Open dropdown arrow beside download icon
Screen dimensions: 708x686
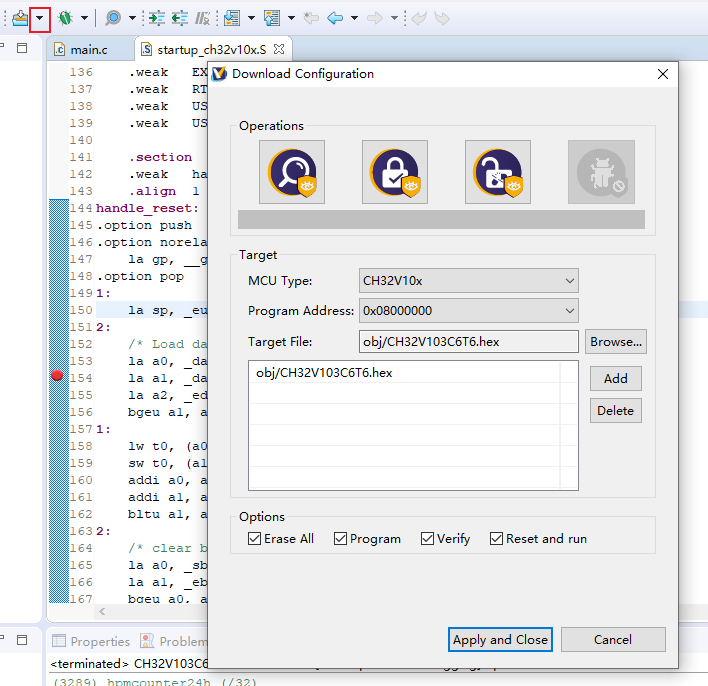click(40, 18)
